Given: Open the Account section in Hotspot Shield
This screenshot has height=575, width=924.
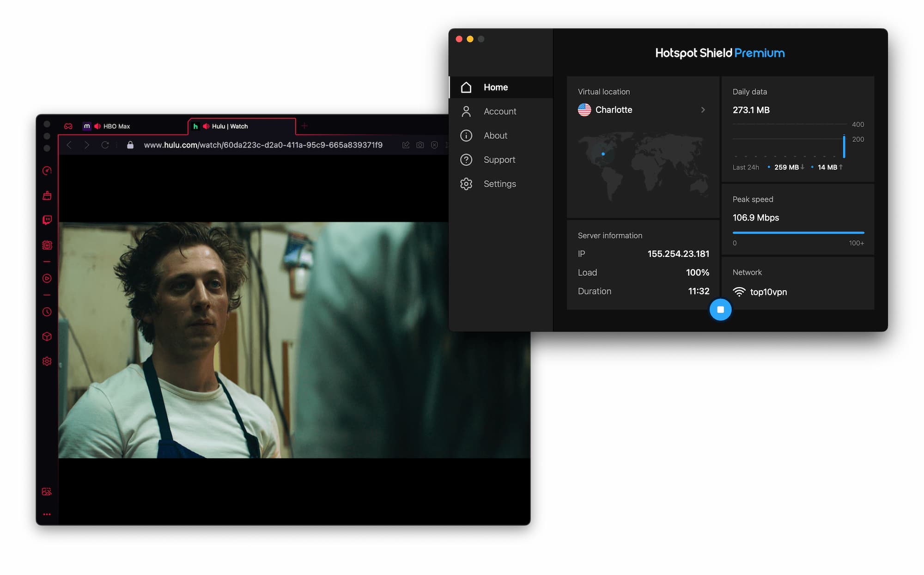Looking at the screenshot, I should click(x=499, y=110).
